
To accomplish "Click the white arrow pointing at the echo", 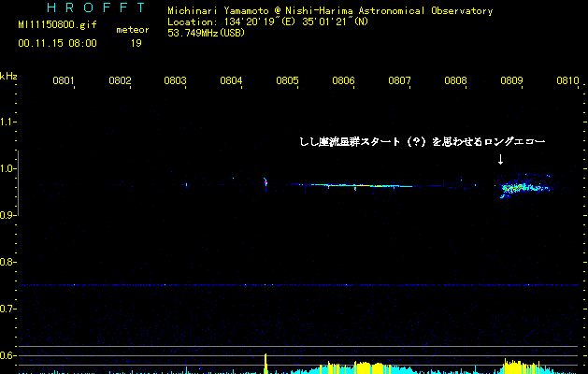I will 500,160.
